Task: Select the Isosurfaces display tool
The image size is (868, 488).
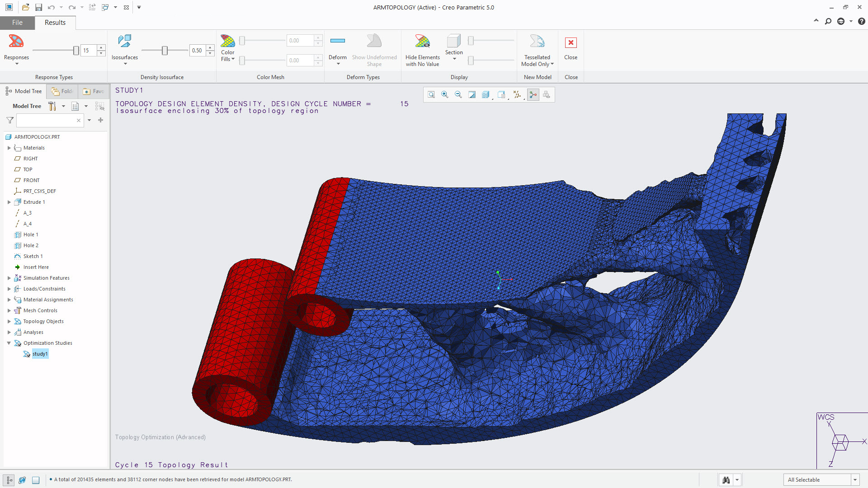Action: [x=125, y=47]
